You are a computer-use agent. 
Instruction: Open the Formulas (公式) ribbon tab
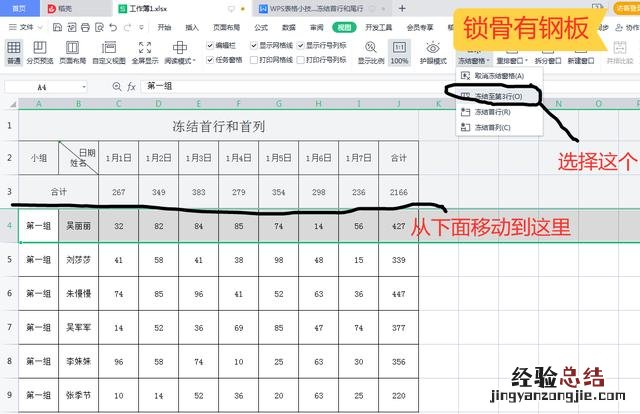coord(261,27)
